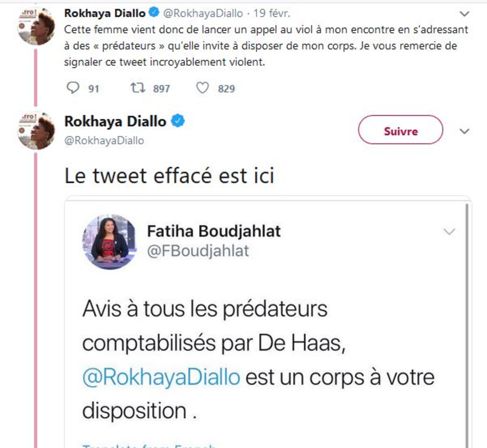The image size is (487, 448).
Task: Open @FBoudjahlat handle link
Action: [x=198, y=251]
